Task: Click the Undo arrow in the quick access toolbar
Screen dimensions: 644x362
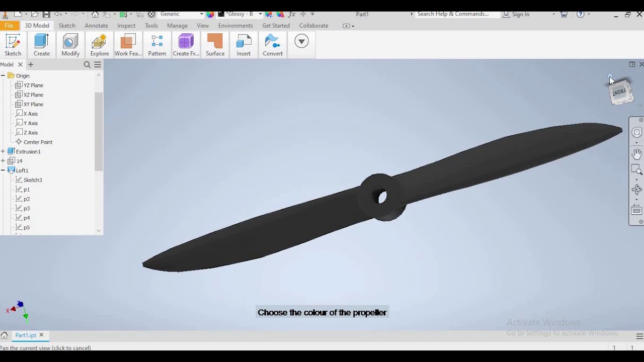Action: pos(58,14)
